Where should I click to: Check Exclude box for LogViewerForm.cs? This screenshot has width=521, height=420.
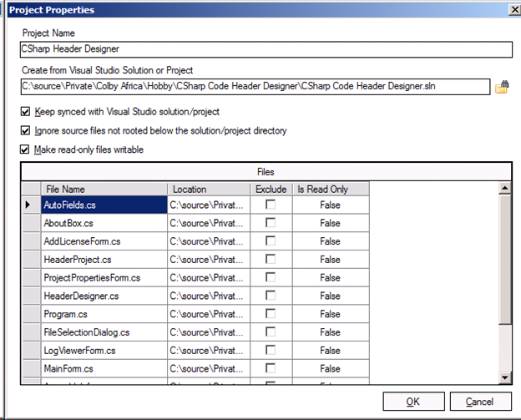coord(271,350)
